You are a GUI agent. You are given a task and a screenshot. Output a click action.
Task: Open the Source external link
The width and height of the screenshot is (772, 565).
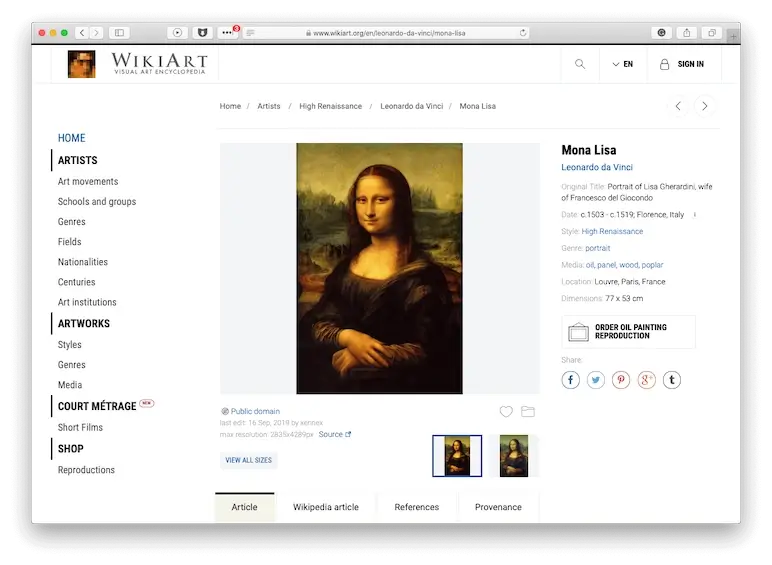tap(334, 434)
